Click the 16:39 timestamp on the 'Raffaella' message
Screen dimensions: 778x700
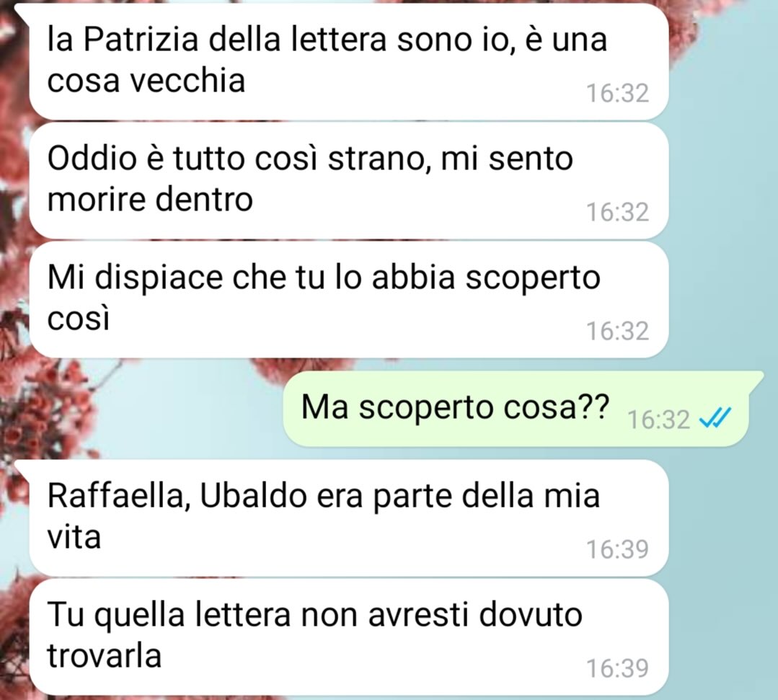pos(617,549)
